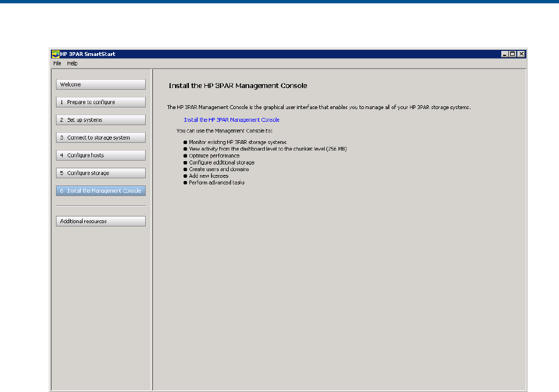
Task: Click the bold page heading in content pane
Action: (238, 86)
